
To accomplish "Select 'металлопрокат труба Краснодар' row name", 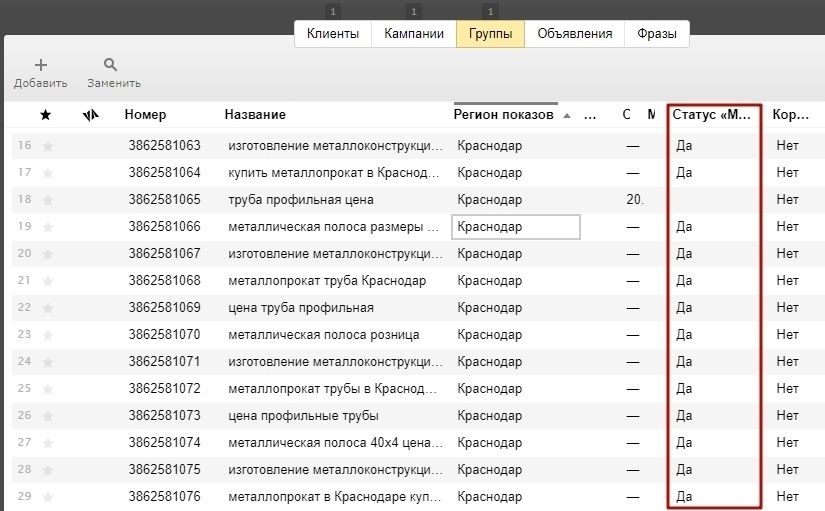I will [x=327, y=280].
